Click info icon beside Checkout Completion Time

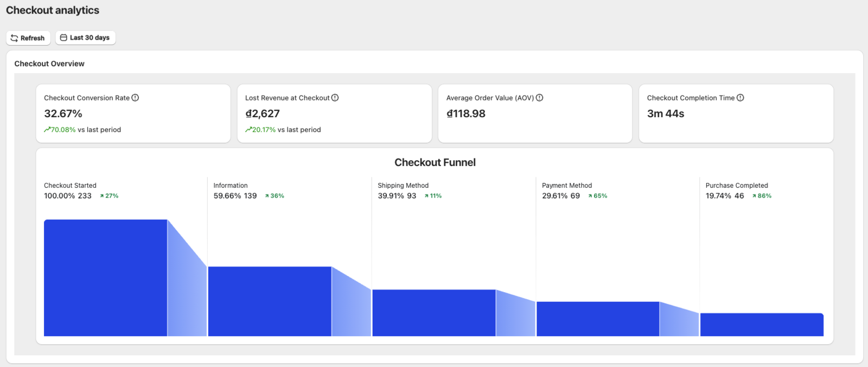pos(741,98)
